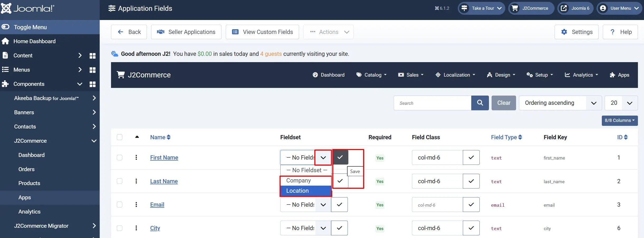Click the Joomla logo in the sidebar header

point(27,8)
